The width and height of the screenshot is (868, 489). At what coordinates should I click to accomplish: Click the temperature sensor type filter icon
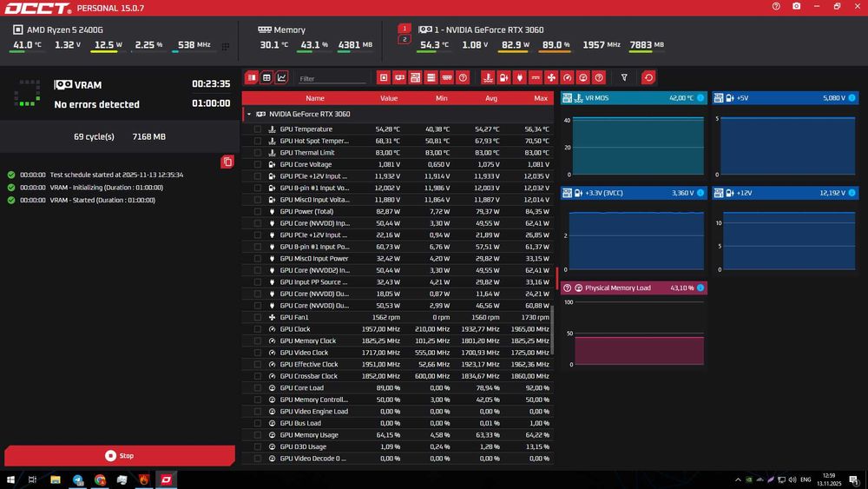tap(488, 77)
